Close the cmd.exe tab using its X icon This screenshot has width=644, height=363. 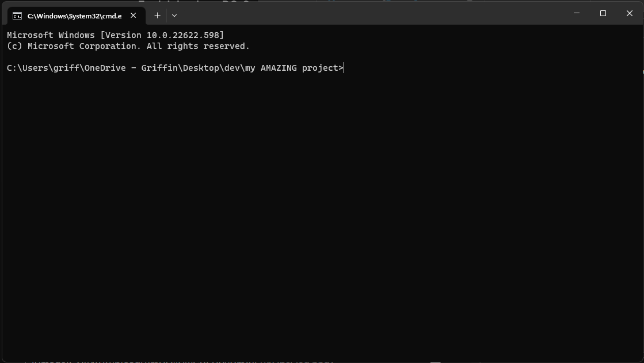pyautogui.click(x=133, y=15)
